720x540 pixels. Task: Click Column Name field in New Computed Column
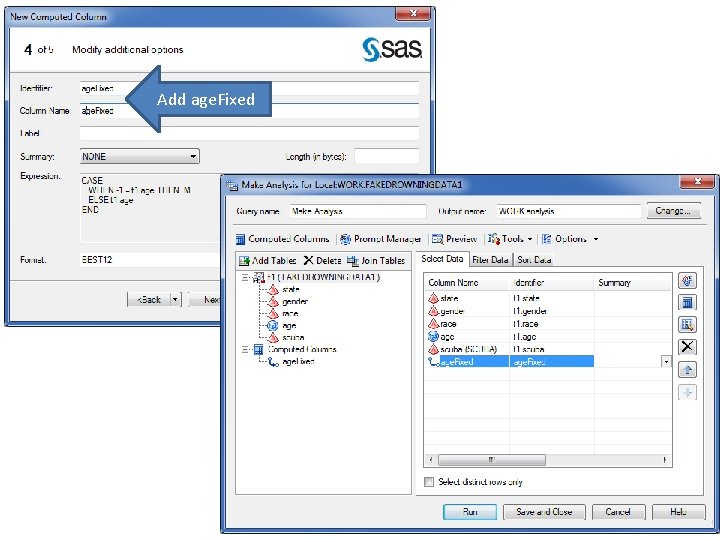[249, 111]
